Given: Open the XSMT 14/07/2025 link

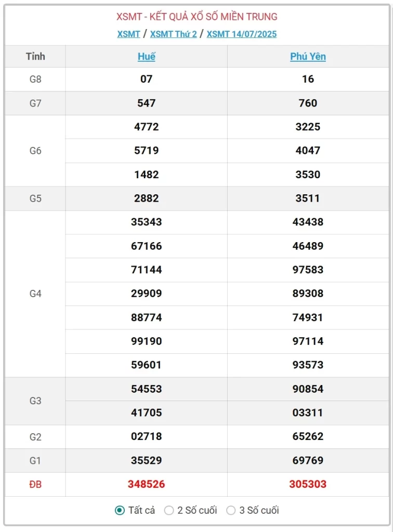Looking at the screenshot, I should [242, 34].
